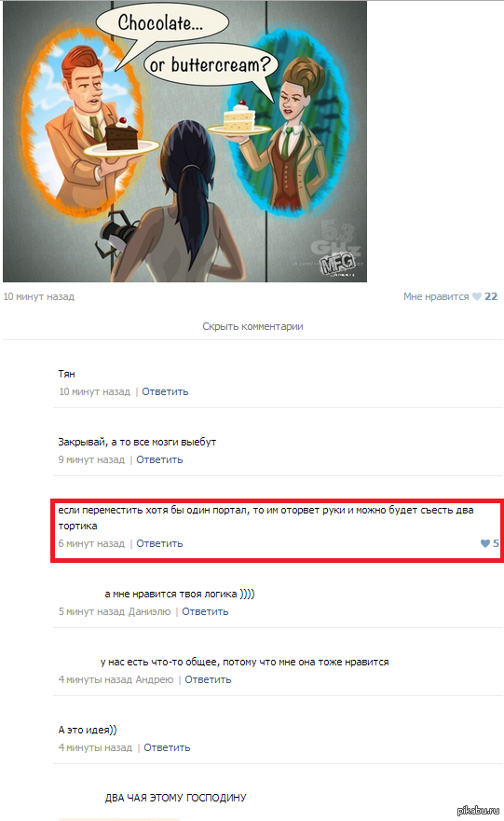Click the heart icon next to 22 likes
The image size is (504, 821).
(x=477, y=296)
